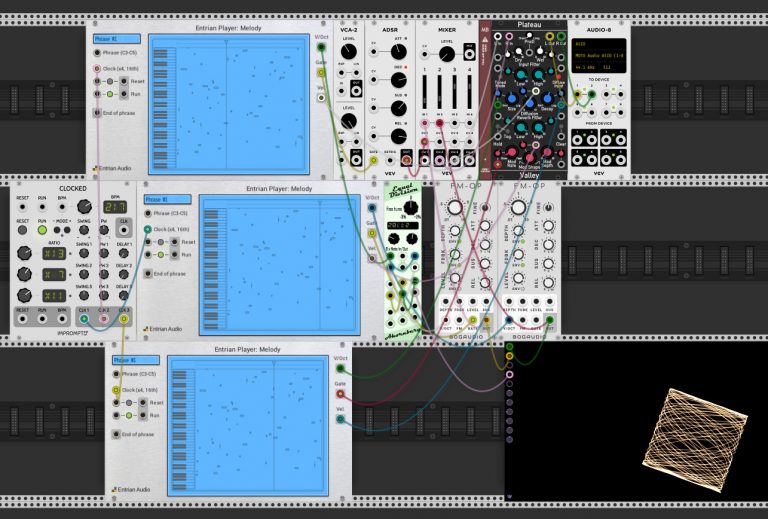Click the MIX output jack on MIXER

[x=470, y=54]
